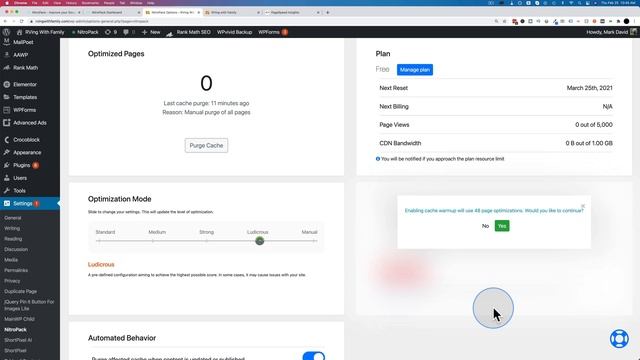640x360 pixels.
Task: Open Duplicate Page settings submenu
Action: coord(20,291)
